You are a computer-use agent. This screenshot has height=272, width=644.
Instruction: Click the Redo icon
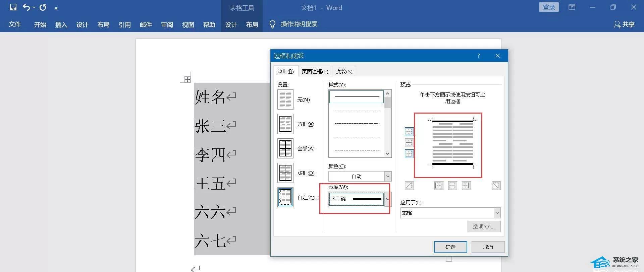point(43,7)
